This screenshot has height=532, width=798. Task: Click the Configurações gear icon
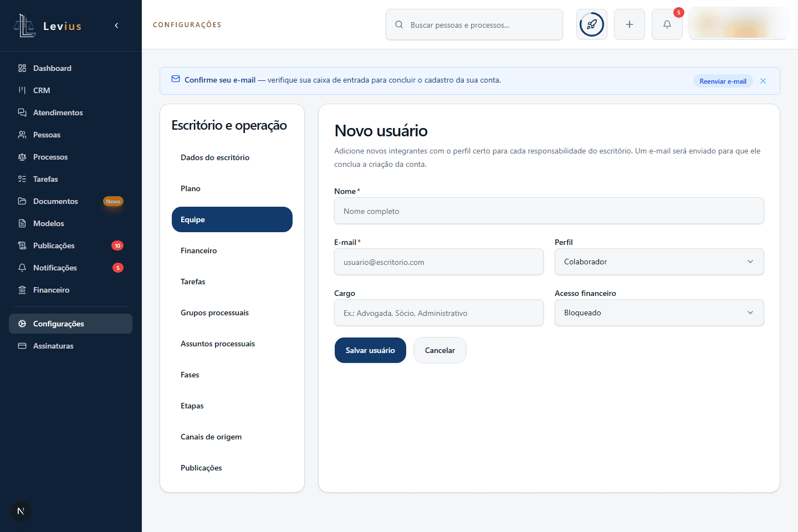click(22, 324)
